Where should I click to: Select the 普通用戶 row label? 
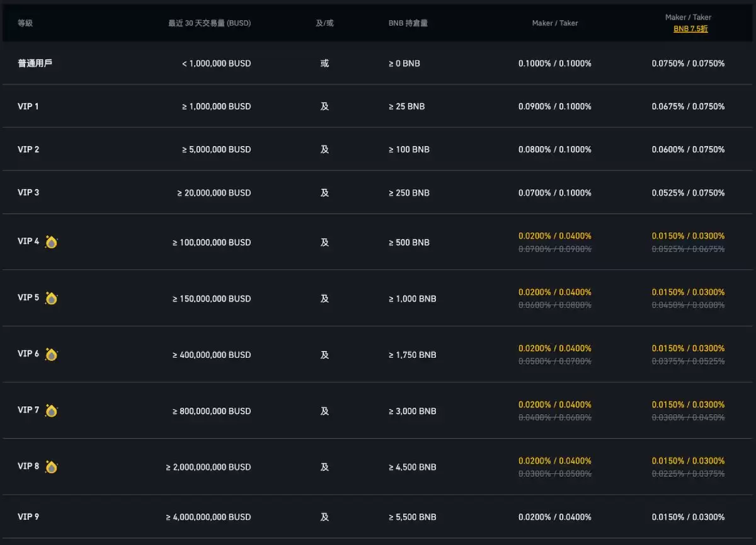pos(35,64)
